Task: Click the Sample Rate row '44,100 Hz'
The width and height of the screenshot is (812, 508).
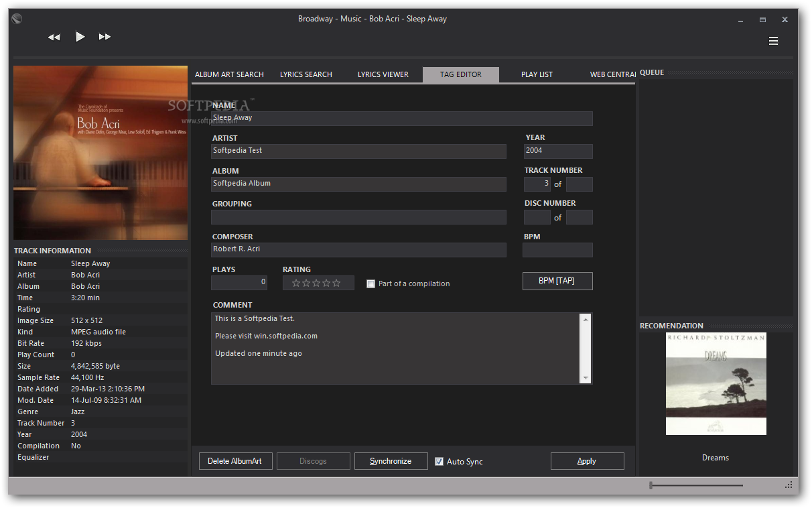Action: [101, 377]
